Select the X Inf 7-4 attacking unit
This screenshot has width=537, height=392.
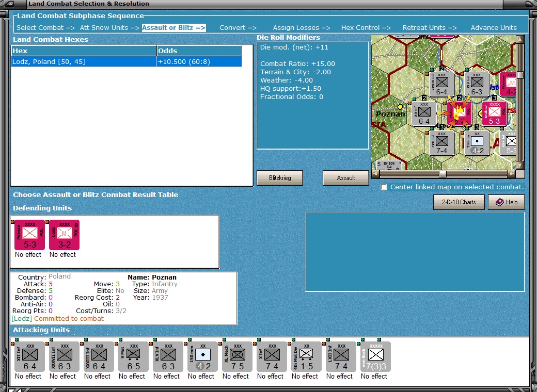(x=272, y=356)
